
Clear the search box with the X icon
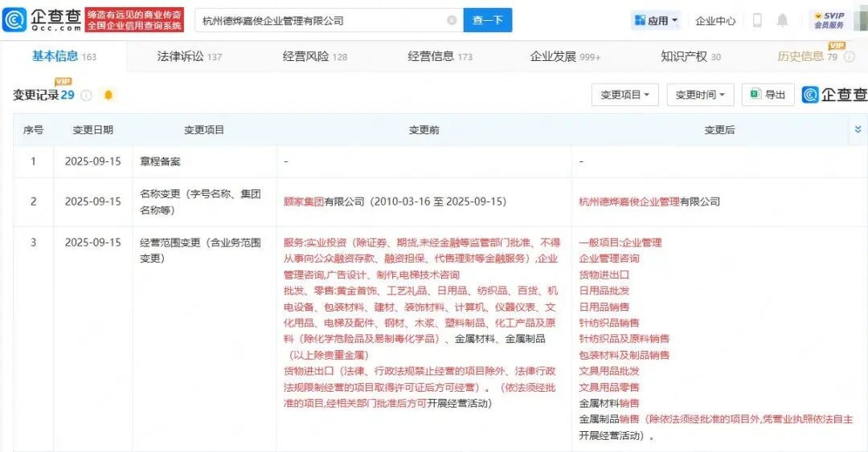(452, 20)
